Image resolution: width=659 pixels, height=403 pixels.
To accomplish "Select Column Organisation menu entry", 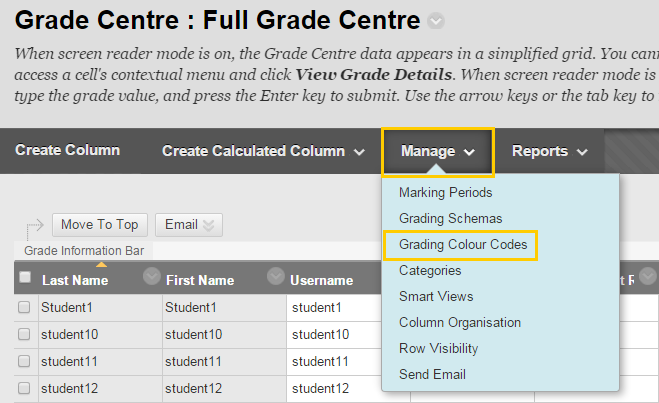I will click(459, 322).
